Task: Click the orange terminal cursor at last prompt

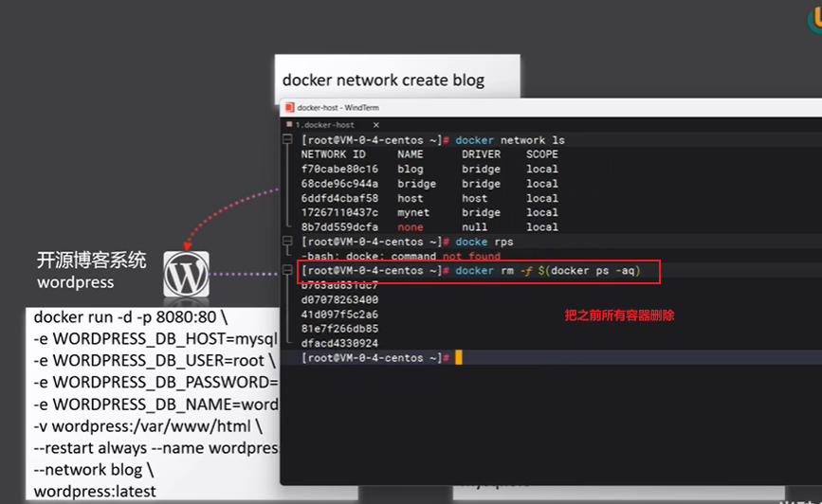Action: [459, 358]
